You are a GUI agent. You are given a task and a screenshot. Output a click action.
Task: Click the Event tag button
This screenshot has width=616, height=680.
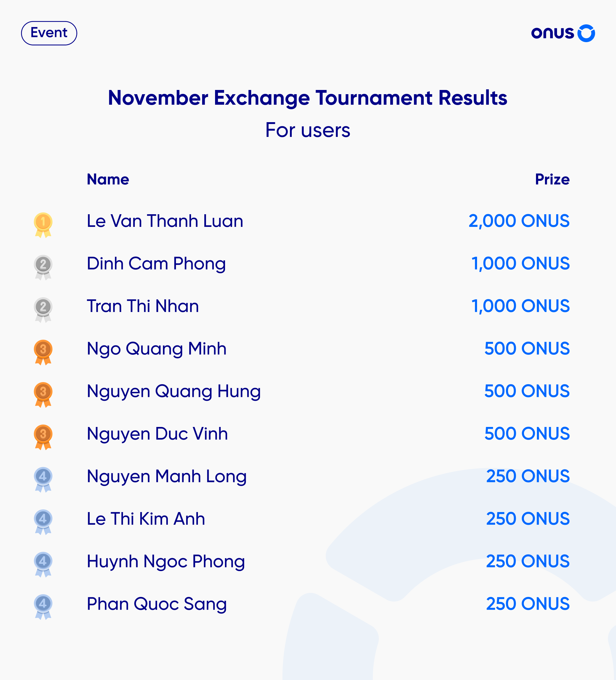[49, 33]
